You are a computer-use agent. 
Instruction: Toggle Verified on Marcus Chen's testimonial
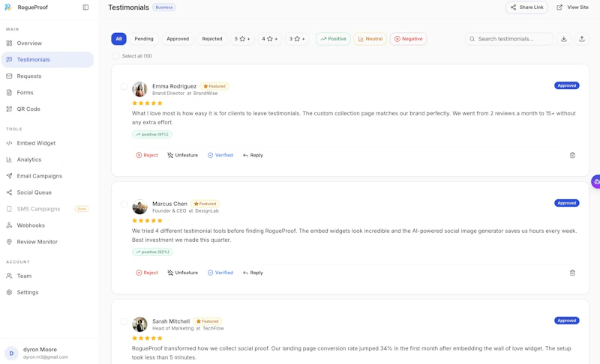coord(220,273)
